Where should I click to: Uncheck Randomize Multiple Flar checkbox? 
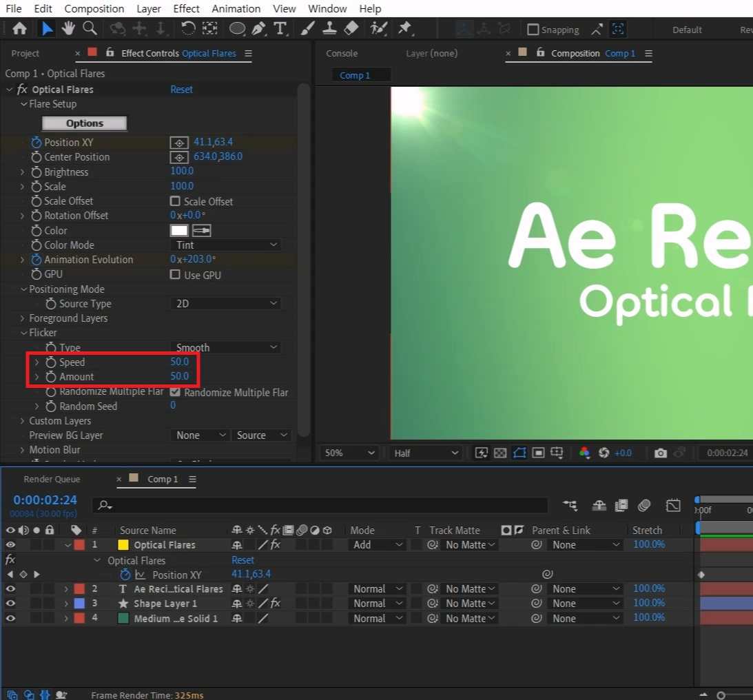click(x=175, y=392)
